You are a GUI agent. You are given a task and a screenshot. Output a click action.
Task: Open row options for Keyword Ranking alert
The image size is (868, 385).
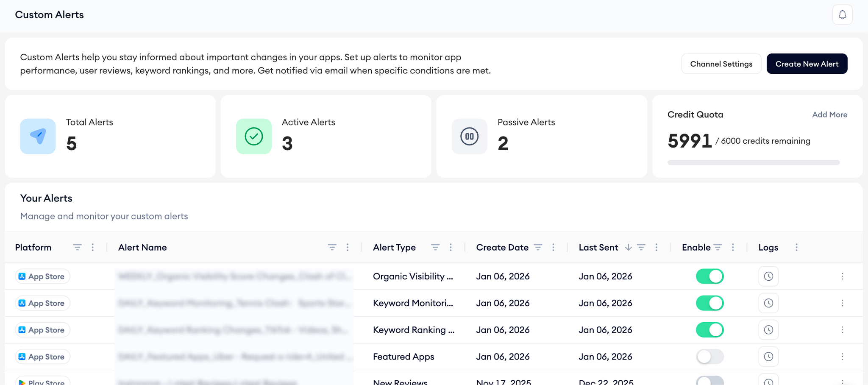[x=842, y=330]
